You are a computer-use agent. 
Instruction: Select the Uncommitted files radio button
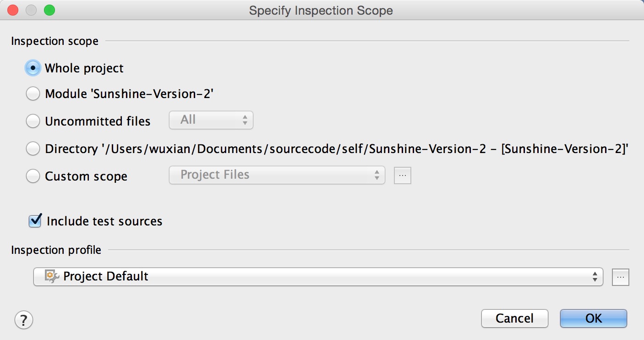33,121
